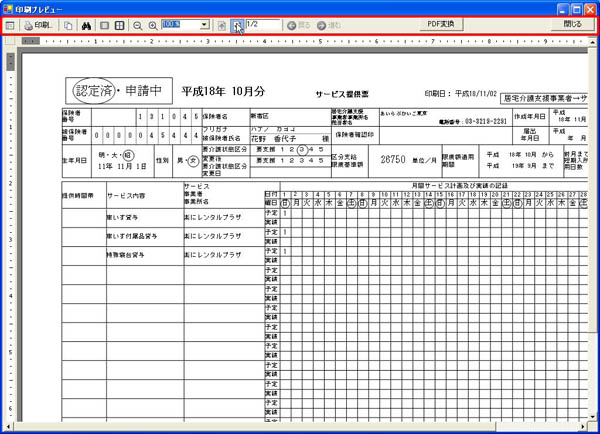600x434 pixels.
Task: Click the サービス内容 column header
Action: [x=126, y=196]
